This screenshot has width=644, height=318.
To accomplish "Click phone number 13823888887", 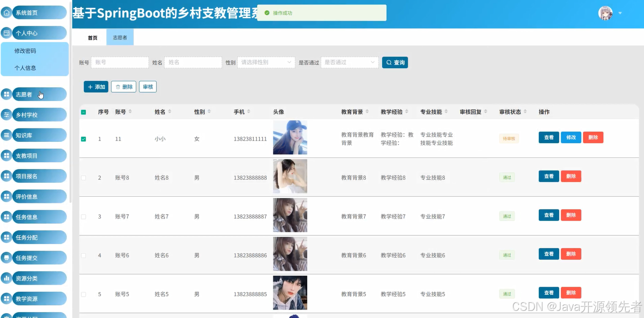I will coord(250,217).
